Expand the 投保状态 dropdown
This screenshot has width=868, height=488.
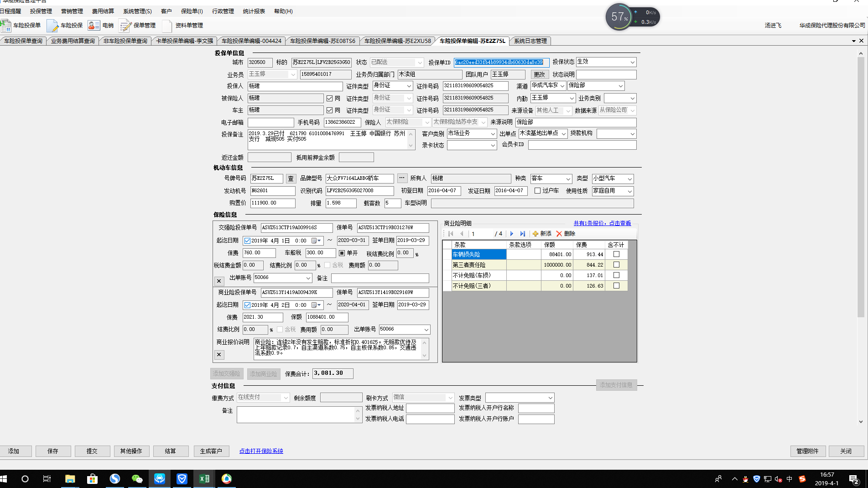tap(632, 62)
